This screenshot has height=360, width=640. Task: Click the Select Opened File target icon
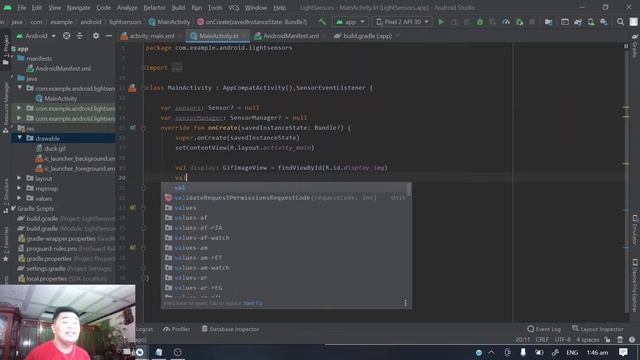(x=67, y=36)
